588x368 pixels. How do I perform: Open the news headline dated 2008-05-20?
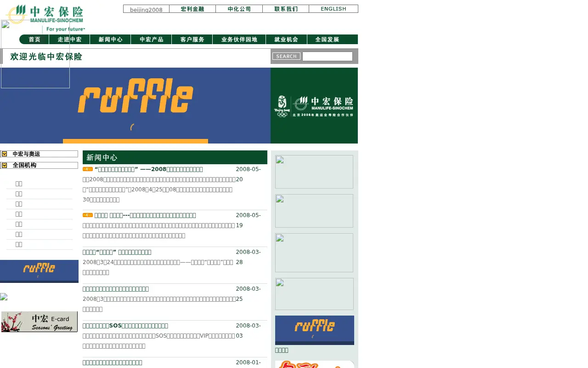(x=149, y=169)
